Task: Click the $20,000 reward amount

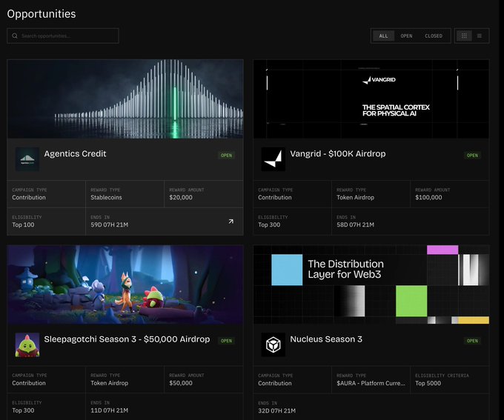Action: (x=181, y=197)
